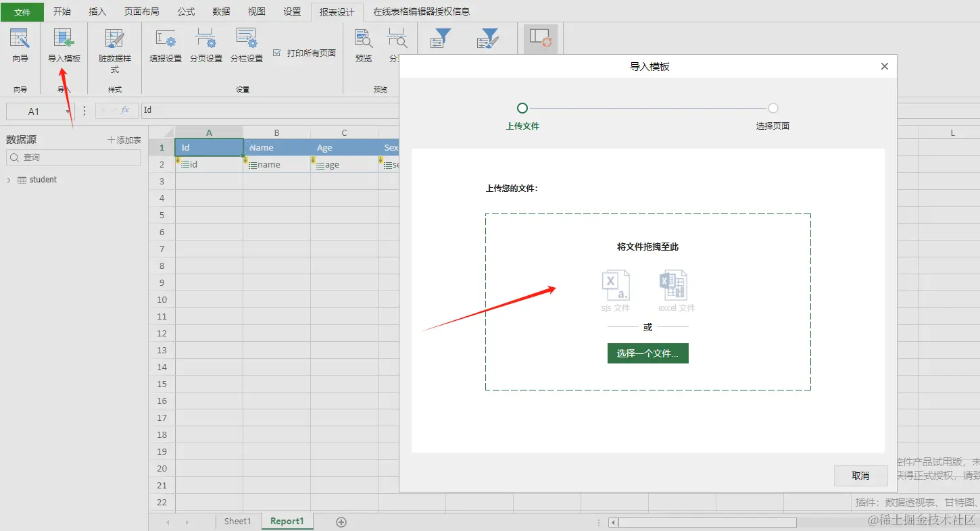Screen dimensions: 980x531
Task: Switch to the 插入 ribbon tab
Action: (97, 11)
